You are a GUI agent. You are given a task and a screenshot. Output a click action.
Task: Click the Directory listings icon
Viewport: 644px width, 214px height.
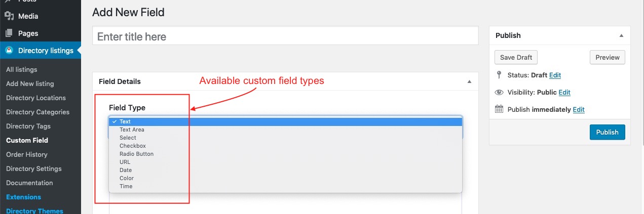coord(9,51)
